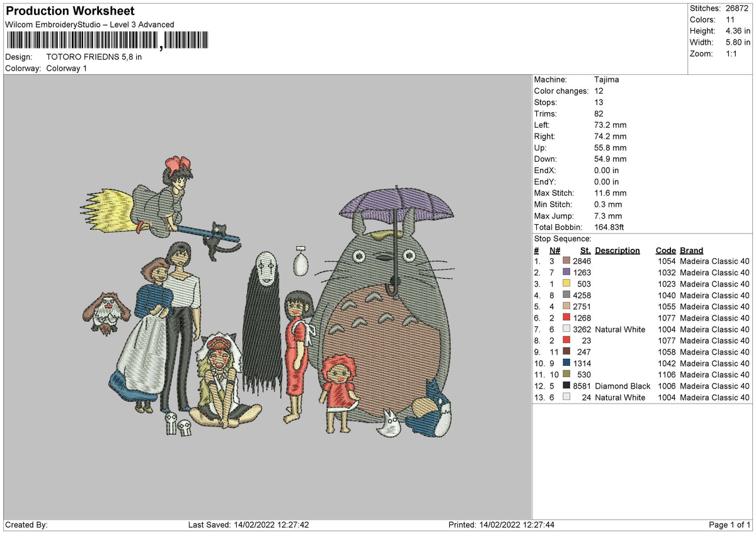756x534 pixels.
Task: Click the Brand column header
Action: click(692, 251)
